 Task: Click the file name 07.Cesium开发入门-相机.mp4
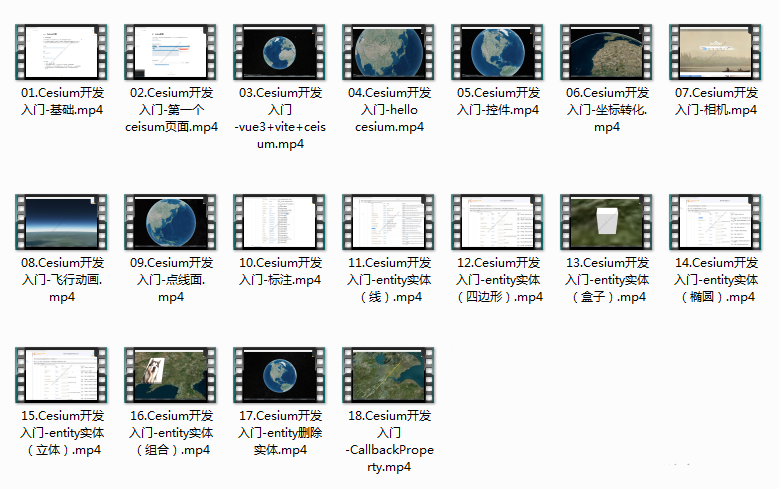pos(716,101)
